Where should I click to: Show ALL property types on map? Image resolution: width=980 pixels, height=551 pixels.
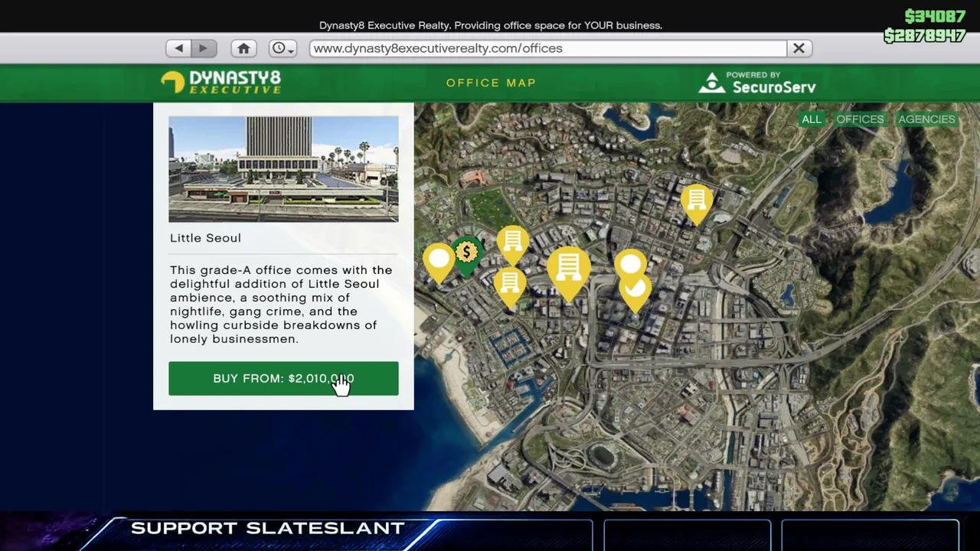click(812, 119)
